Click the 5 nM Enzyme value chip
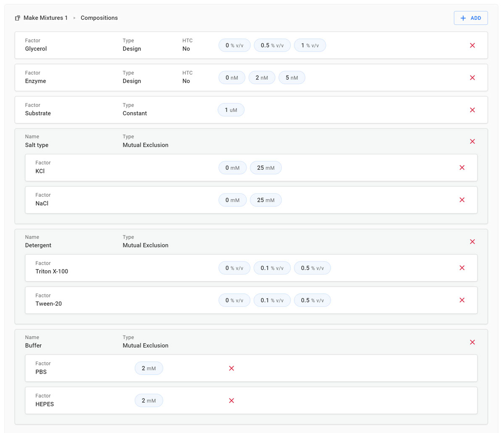 (x=291, y=78)
